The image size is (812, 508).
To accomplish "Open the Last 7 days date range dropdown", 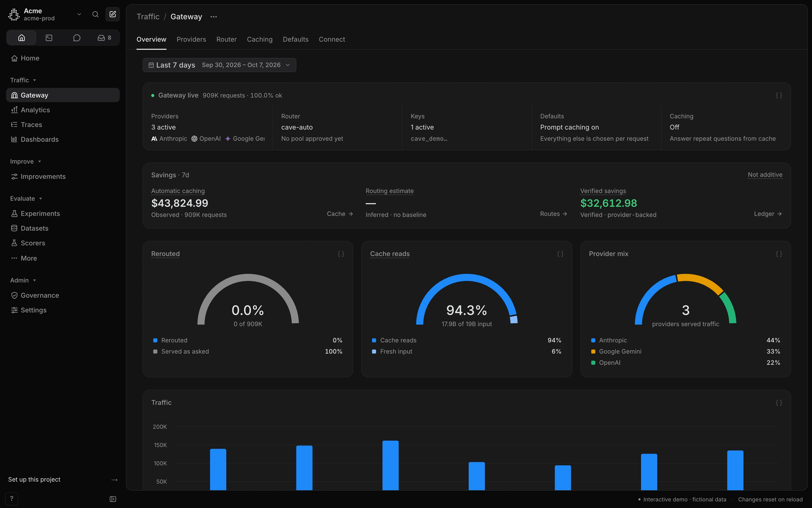I will (219, 65).
